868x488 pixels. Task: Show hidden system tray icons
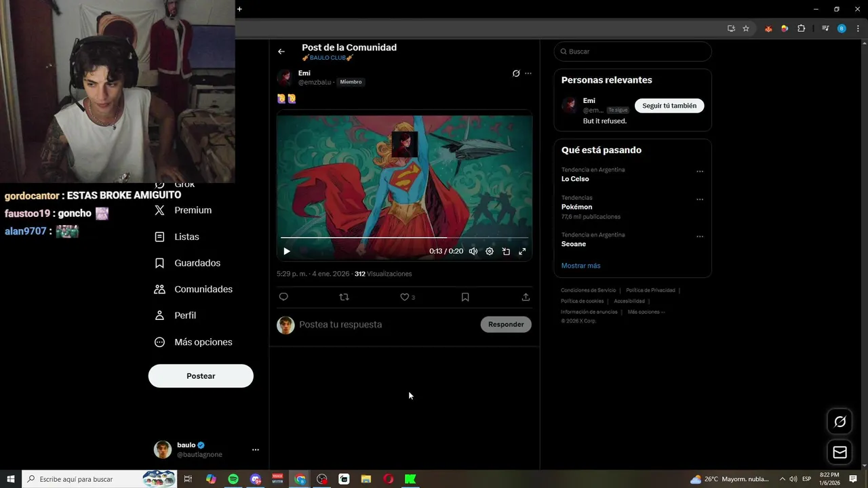(x=782, y=479)
